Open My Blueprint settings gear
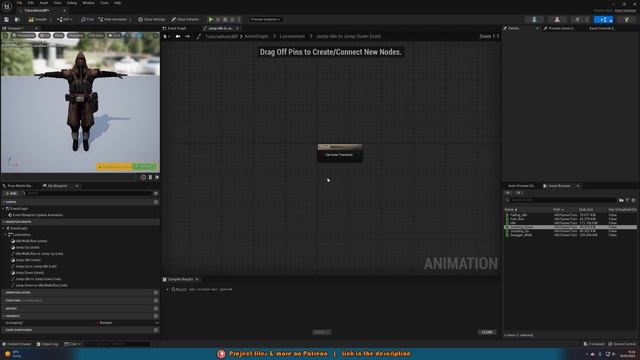 [156, 193]
